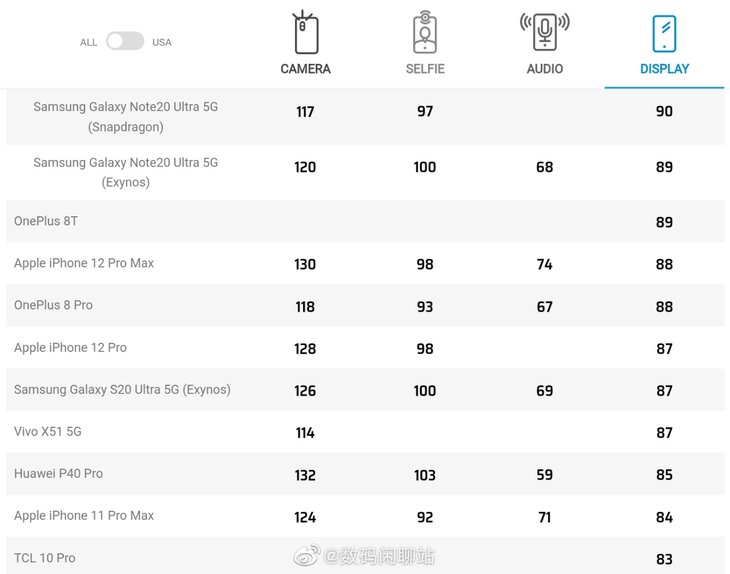Select the USA filter label
730x574 pixels.
pos(162,42)
